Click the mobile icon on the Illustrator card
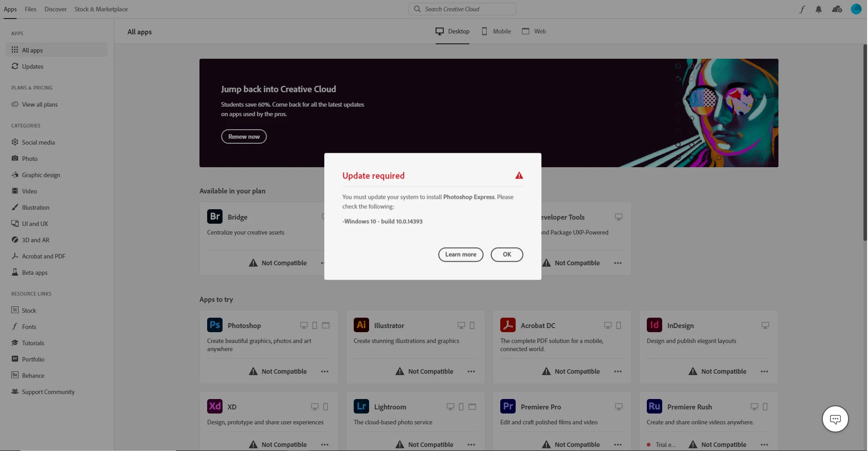 click(472, 325)
